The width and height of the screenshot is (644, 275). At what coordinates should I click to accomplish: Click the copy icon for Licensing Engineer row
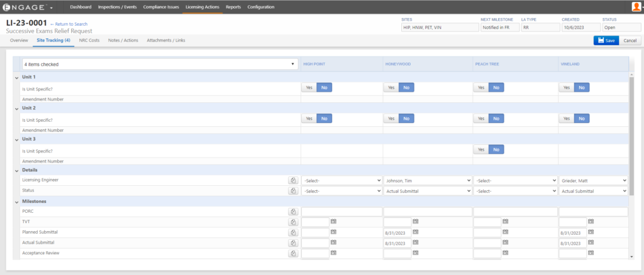[x=293, y=180]
